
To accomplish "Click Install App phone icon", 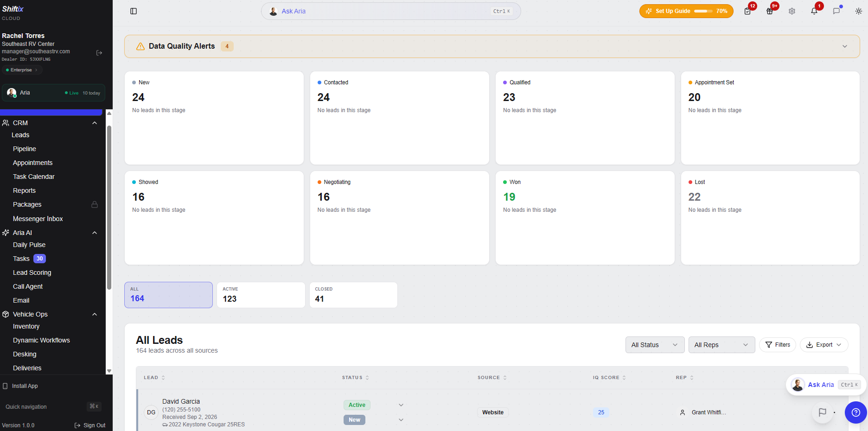I will point(6,386).
